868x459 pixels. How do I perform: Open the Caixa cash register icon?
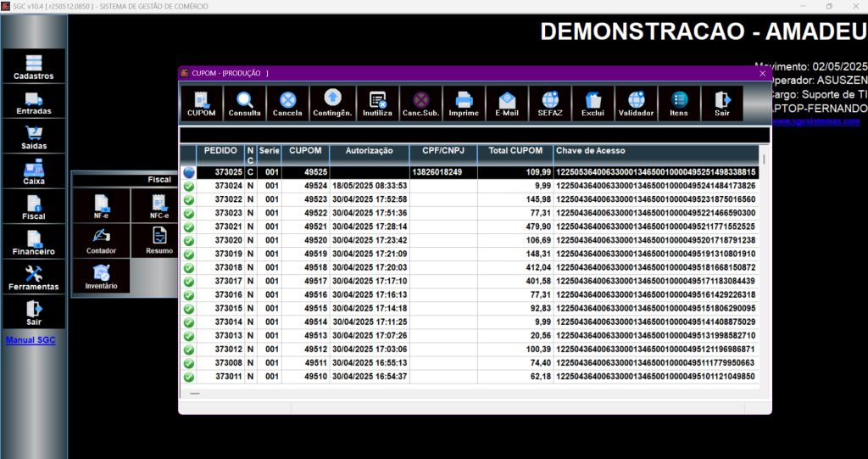(x=34, y=172)
